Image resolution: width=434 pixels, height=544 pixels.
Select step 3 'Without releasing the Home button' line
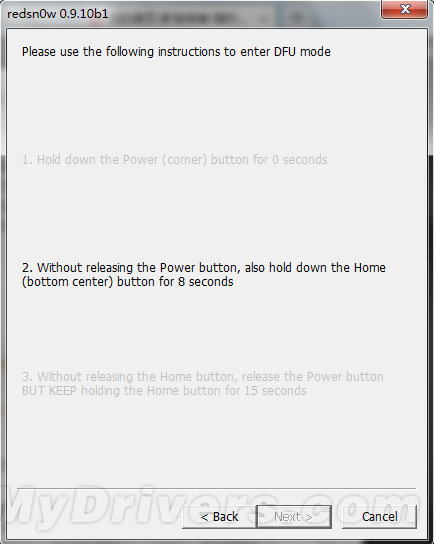[203, 377]
